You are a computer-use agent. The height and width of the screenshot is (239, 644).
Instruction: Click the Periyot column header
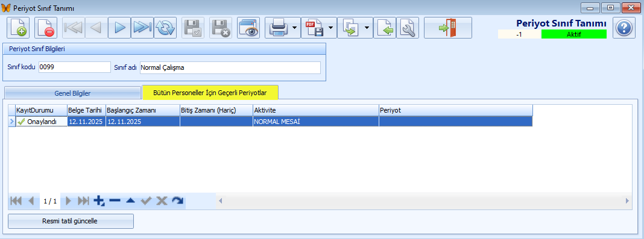tap(456, 110)
